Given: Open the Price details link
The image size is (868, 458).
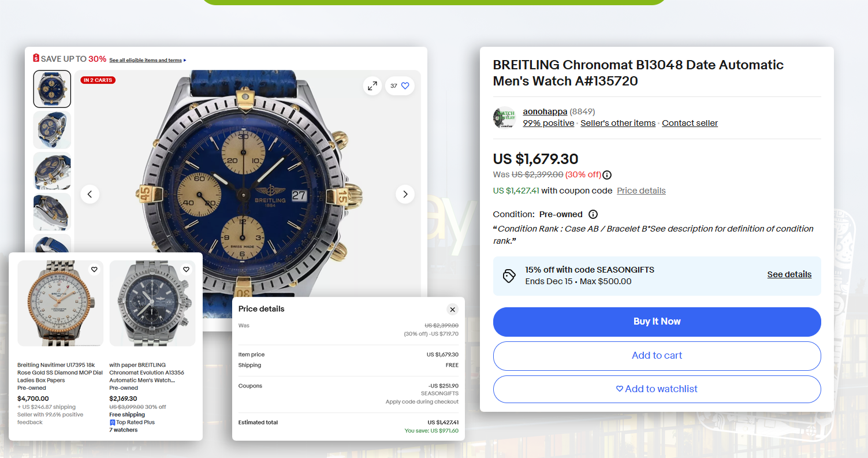Looking at the screenshot, I should pos(641,191).
